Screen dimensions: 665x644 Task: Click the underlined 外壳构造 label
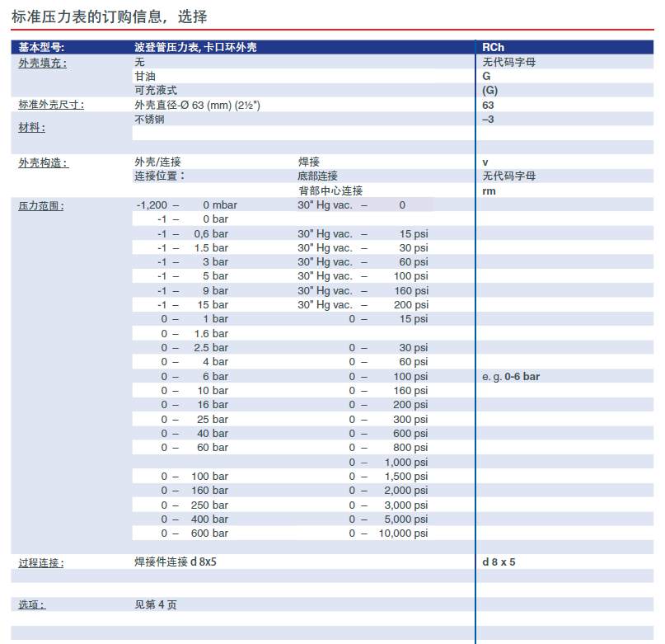click(44, 163)
